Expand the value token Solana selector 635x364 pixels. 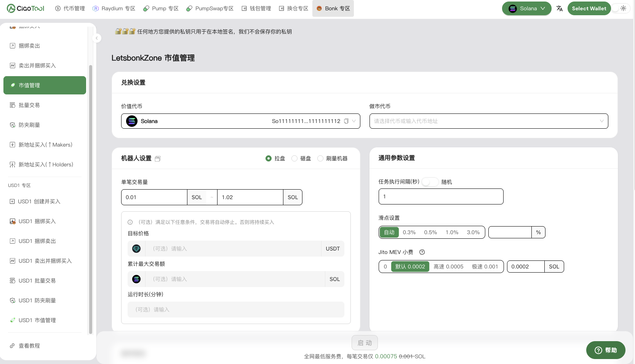coord(240,121)
